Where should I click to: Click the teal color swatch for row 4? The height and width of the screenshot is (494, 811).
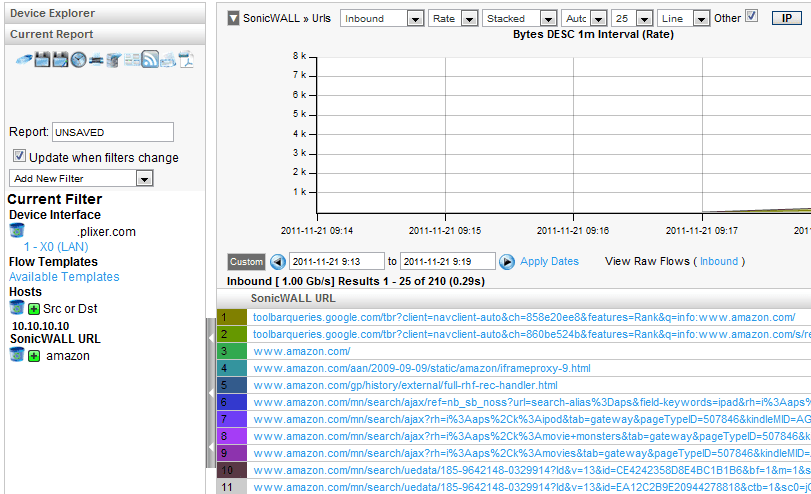232,368
